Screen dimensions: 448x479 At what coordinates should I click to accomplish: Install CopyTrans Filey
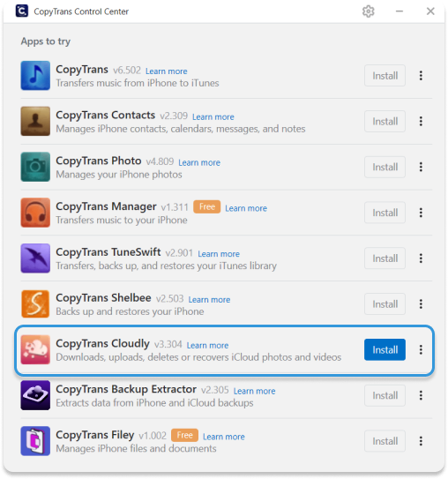click(x=385, y=441)
